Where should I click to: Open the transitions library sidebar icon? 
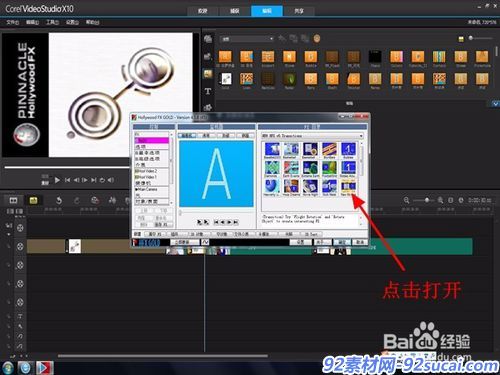(x=208, y=74)
